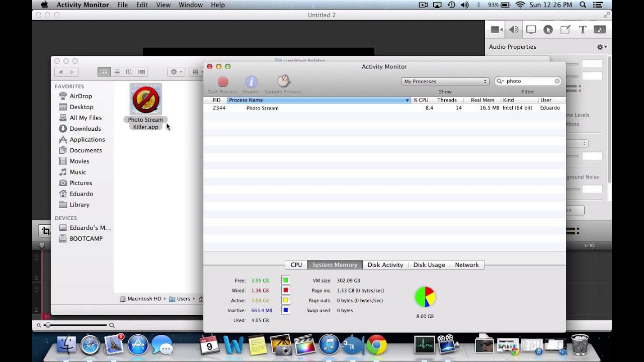
Task: Go back in Finder window
Action: coord(60,72)
